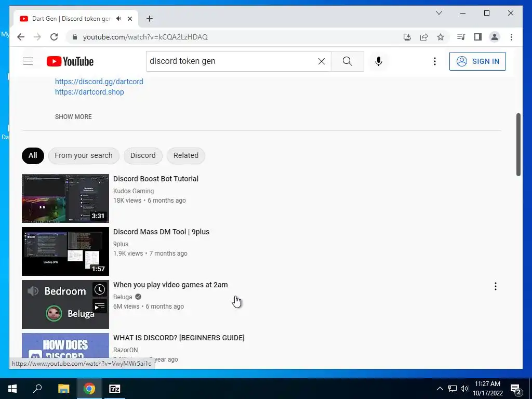Open File Explorer from taskbar
The height and width of the screenshot is (399, 532).
(x=63, y=389)
